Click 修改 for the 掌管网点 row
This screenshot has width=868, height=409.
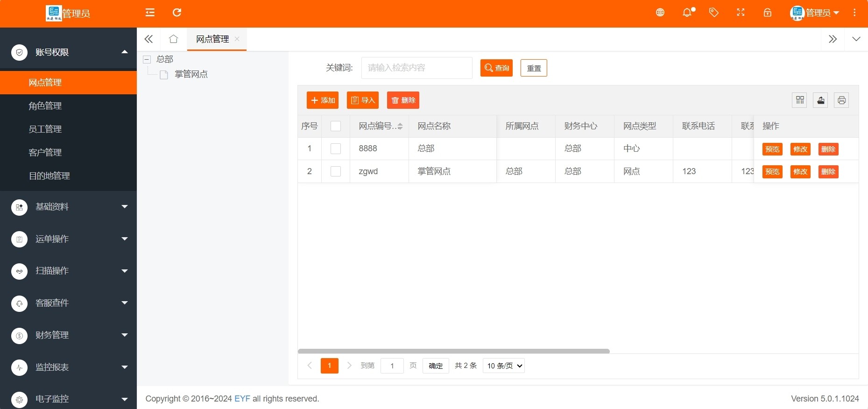(800, 171)
